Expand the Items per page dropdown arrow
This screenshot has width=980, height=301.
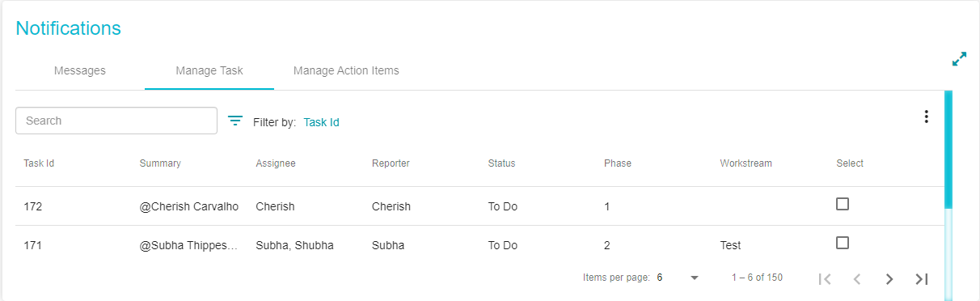point(695,278)
